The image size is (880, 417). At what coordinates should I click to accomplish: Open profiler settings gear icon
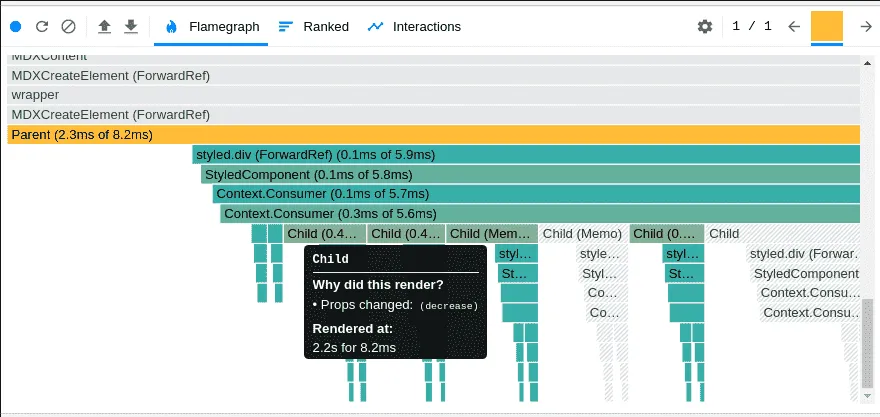(705, 26)
